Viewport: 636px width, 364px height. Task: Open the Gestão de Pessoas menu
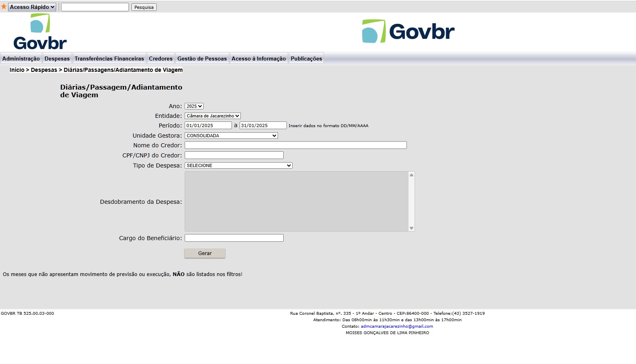click(202, 59)
